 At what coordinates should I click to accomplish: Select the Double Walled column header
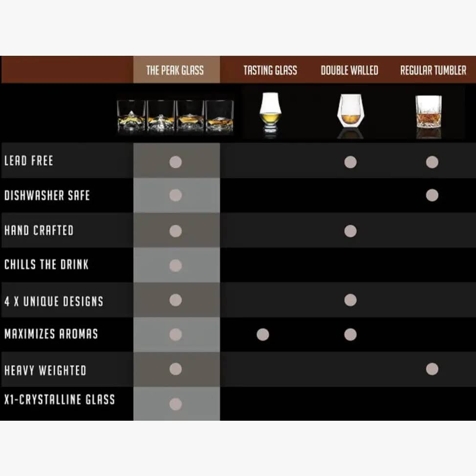[x=349, y=70]
